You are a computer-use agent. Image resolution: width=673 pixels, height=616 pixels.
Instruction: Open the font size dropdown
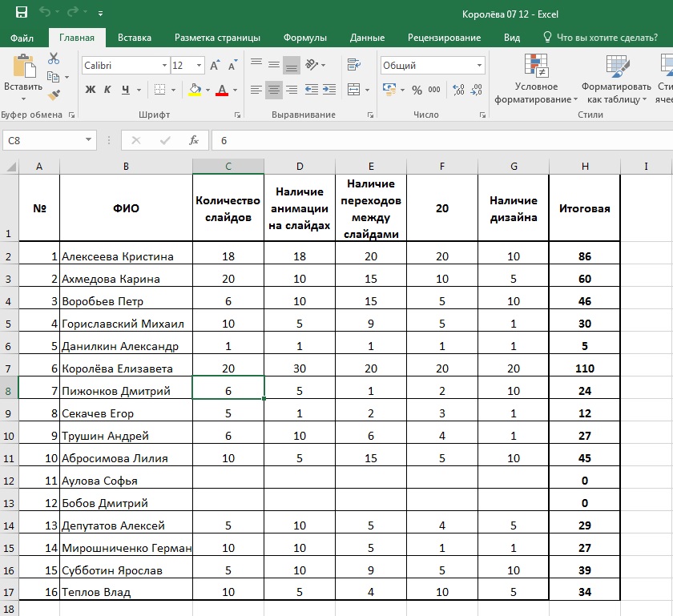pos(199,65)
